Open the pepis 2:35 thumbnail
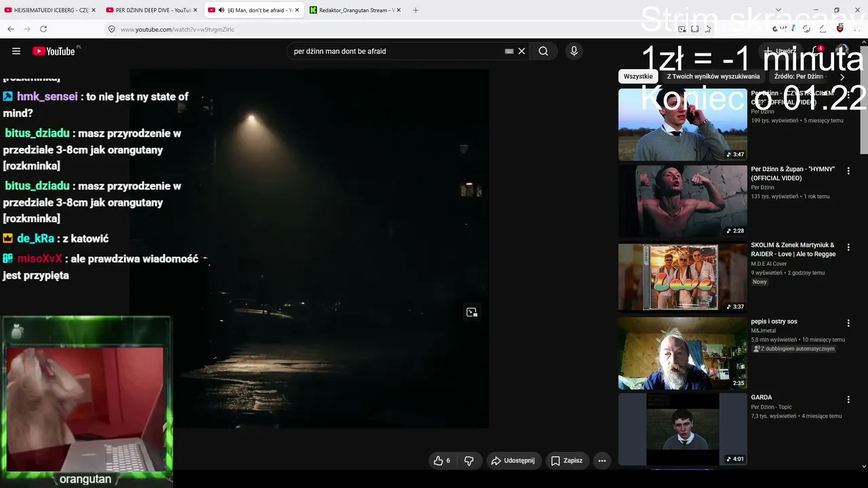The width and height of the screenshot is (868, 488). click(683, 353)
